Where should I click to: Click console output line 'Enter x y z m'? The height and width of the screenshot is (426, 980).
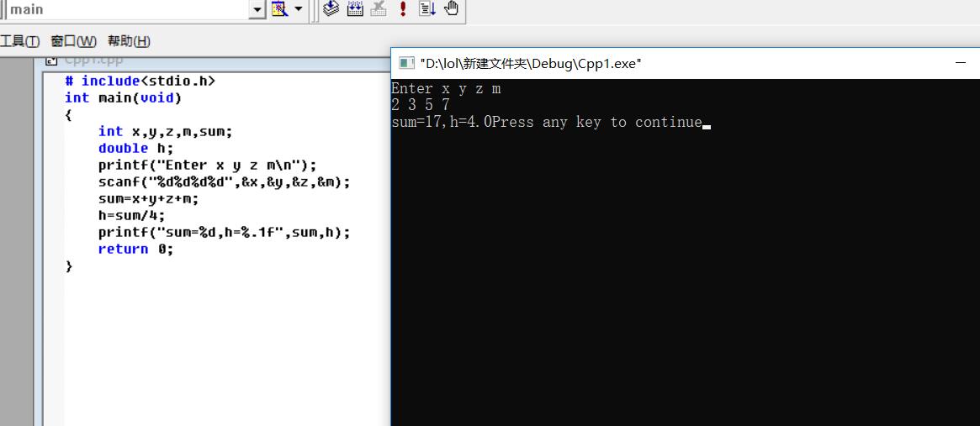point(446,89)
